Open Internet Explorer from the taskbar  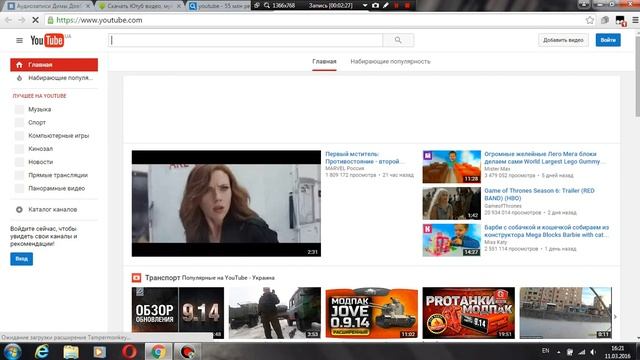(42, 351)
